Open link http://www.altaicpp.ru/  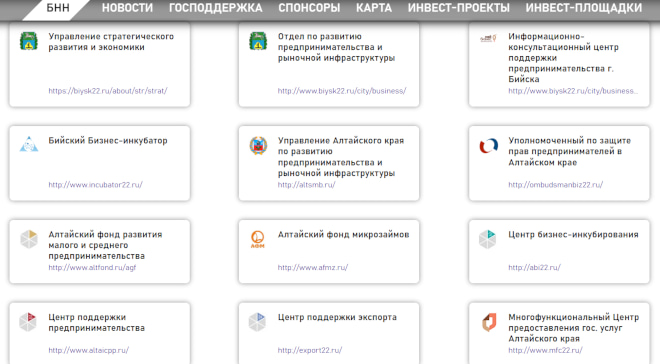[88, 350]
